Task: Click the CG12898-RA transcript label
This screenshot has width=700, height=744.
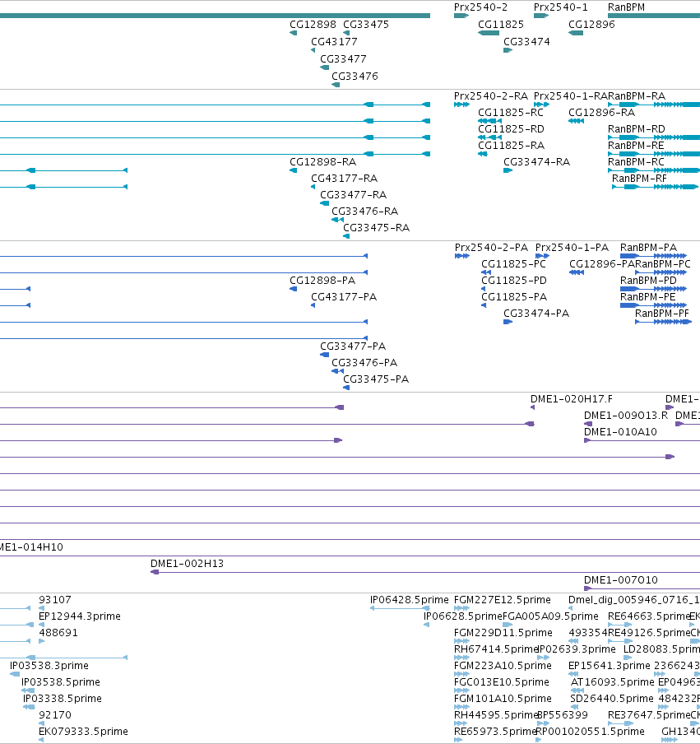Action: tap(323, 162)
